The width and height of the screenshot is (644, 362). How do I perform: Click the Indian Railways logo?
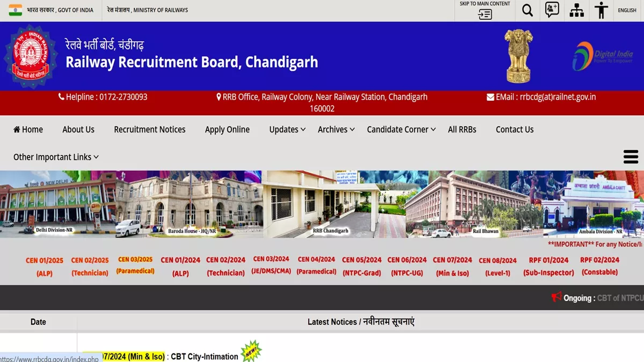(x=31, y=56)
